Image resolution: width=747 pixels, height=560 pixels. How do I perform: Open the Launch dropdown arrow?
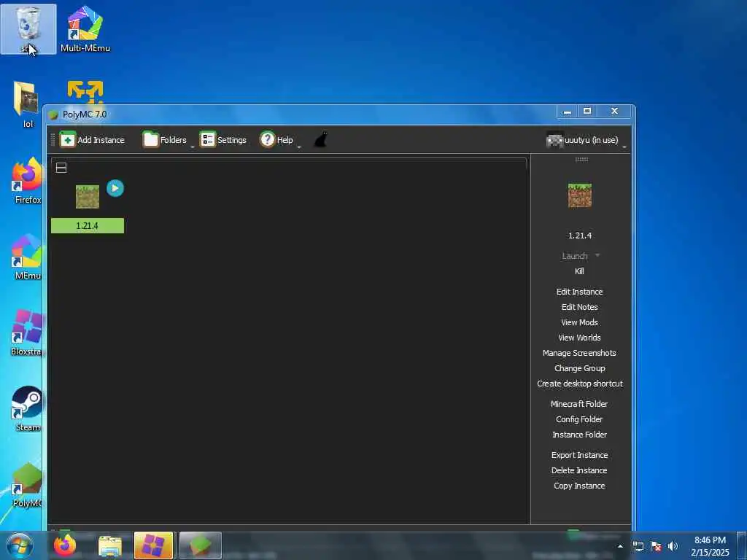click(x=597, y=256)
